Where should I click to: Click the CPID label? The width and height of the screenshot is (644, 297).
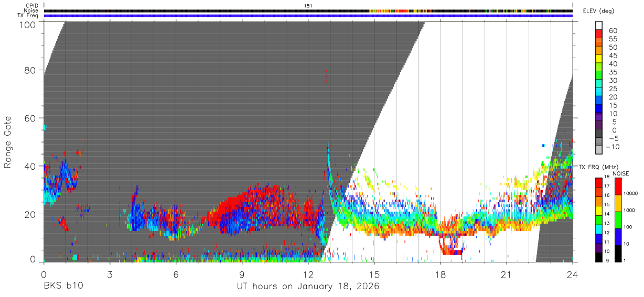(32, 6)
